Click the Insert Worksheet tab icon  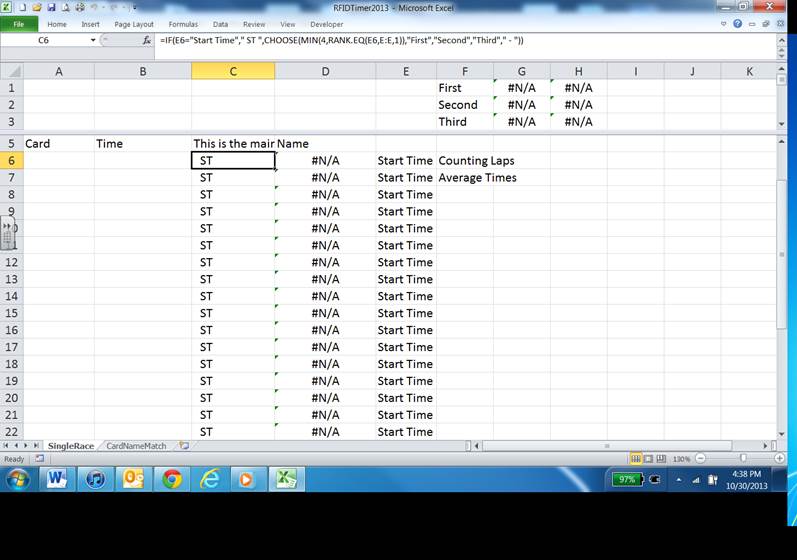click(x=184, y=446)
